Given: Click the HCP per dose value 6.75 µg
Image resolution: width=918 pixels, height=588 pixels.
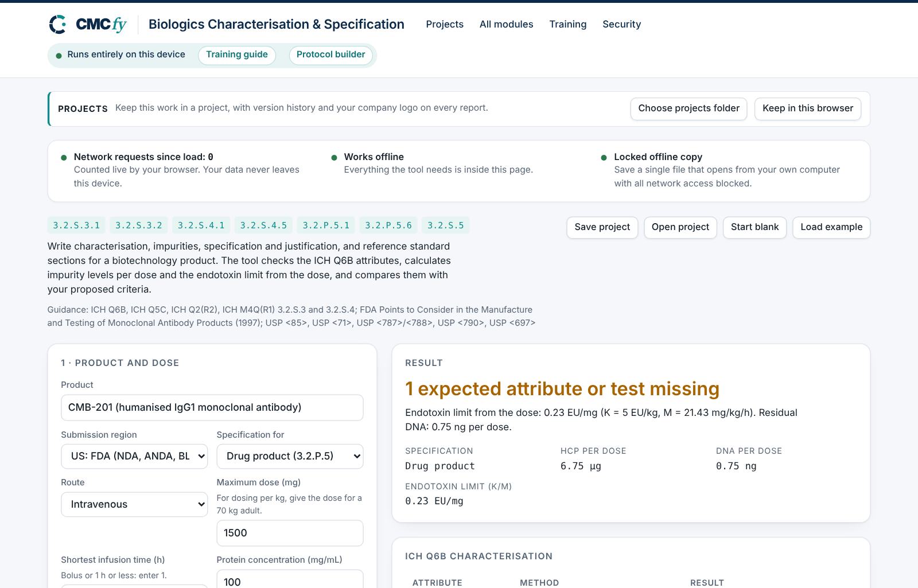Looking at the screenshot, I should tap(581, 466).
